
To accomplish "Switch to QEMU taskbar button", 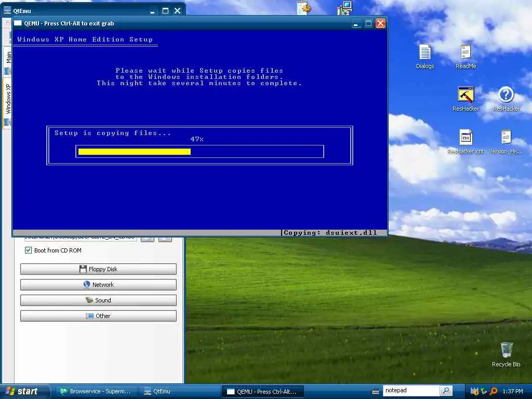I will (262, 392).
